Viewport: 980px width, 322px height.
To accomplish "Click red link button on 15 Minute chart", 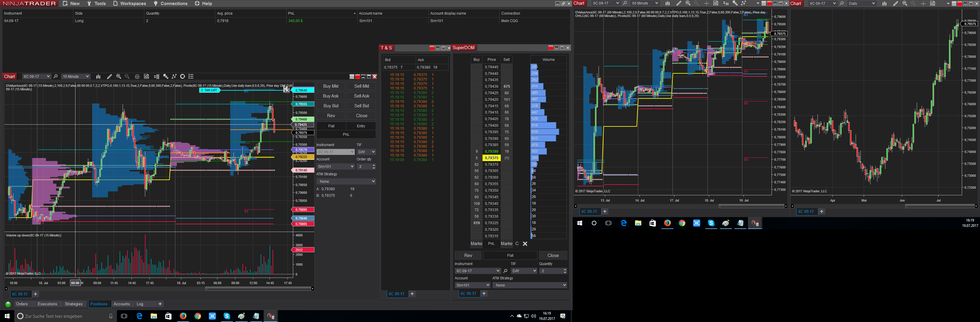I will (357, 76).
